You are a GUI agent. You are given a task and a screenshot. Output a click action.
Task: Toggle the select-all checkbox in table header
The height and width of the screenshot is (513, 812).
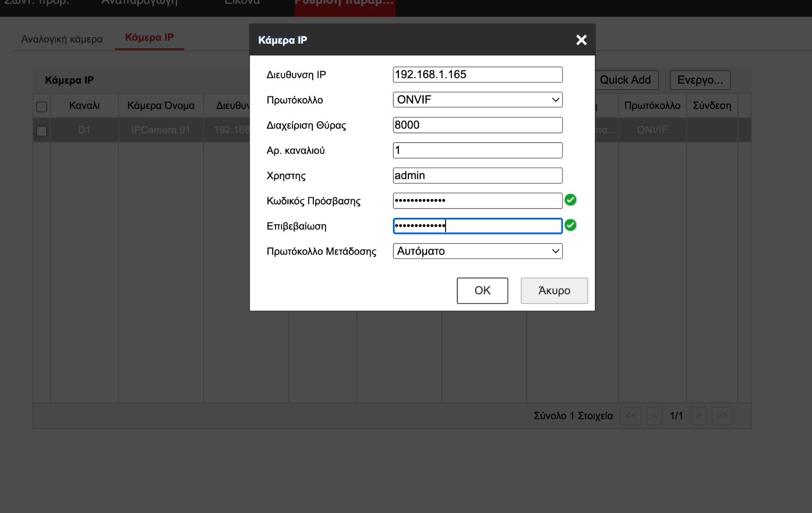[x=42, y=107]
